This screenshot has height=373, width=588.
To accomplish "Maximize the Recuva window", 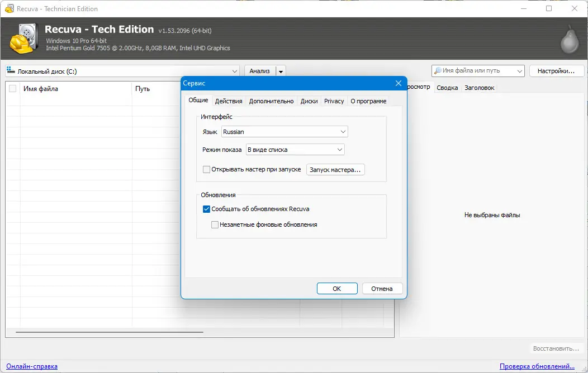I will click(x=549, y=8).
